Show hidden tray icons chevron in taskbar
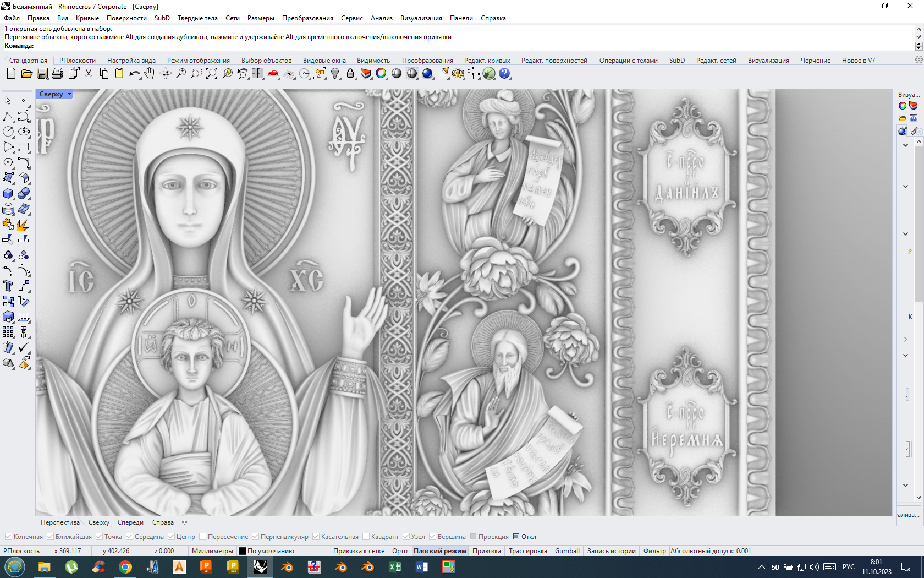Viewport: 924px width, 578px height. pos(762,567)
